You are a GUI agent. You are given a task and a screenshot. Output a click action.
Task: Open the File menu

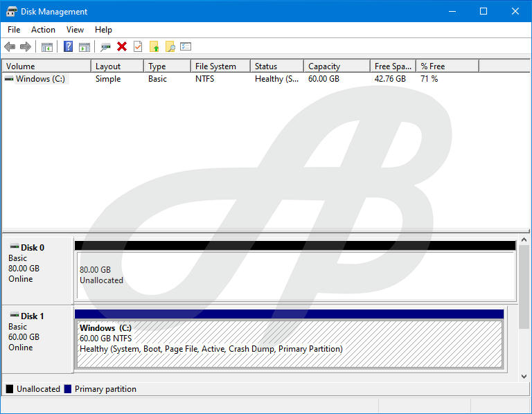(14, 30)
